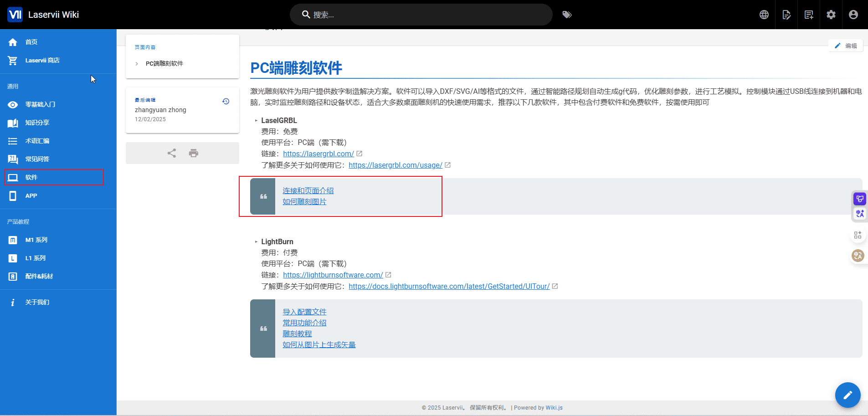Go to 零基础入门 in sidebar

40,104
